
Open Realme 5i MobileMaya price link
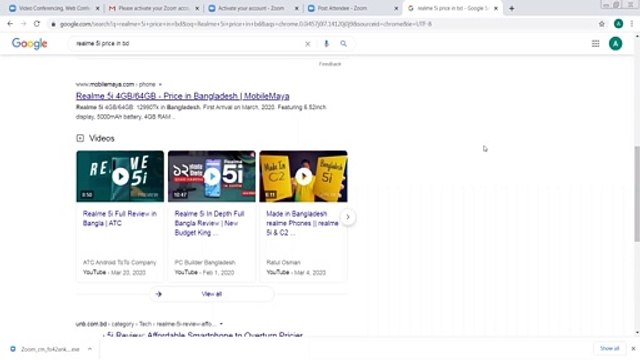[182, 96]
